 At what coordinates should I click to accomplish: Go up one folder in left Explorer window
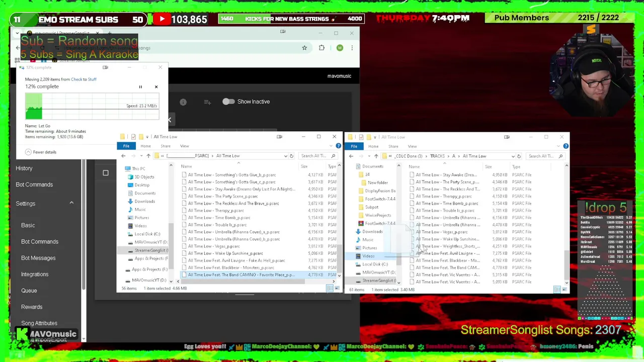point(148,156)
